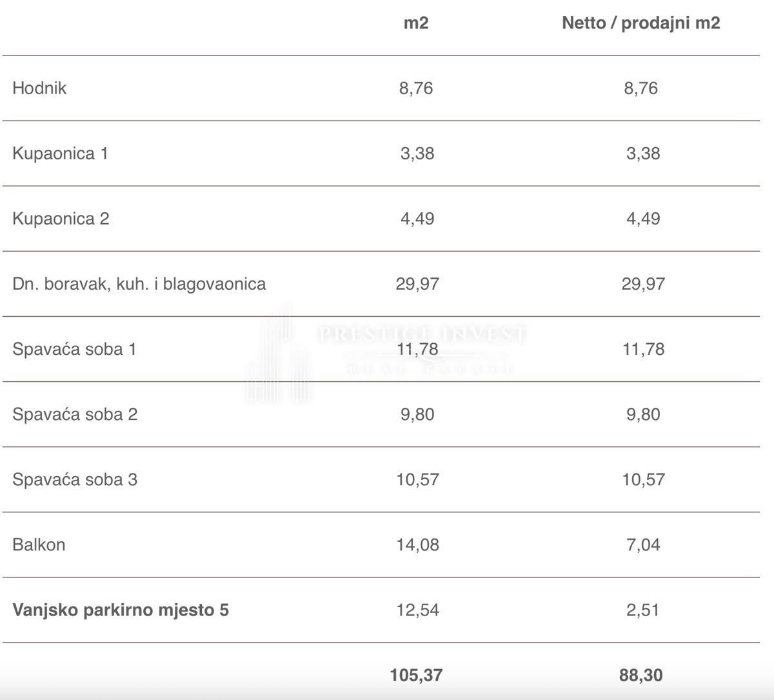This screenshot has width=774, height=700.
Task: Select the parking 2,51 net value
Action: tap(642, 610)
